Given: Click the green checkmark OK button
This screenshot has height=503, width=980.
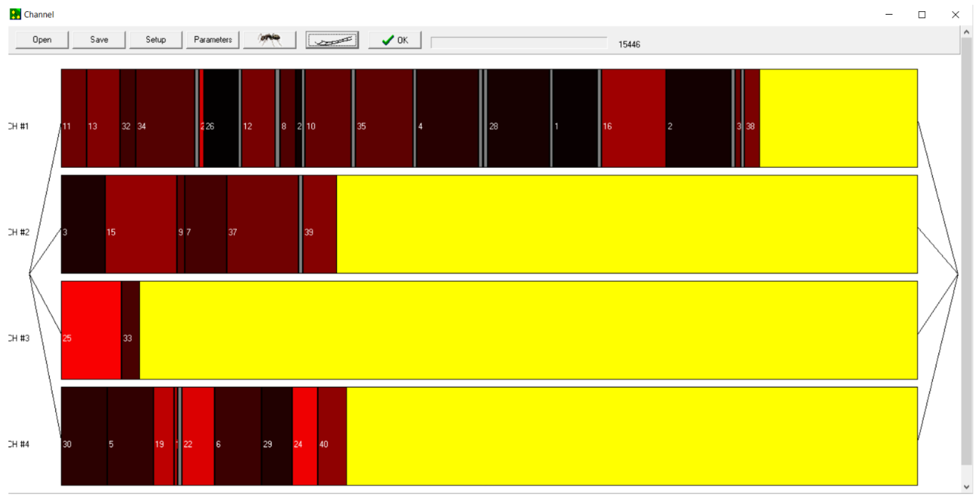Looking at the screenshot, I should [395, 40].
